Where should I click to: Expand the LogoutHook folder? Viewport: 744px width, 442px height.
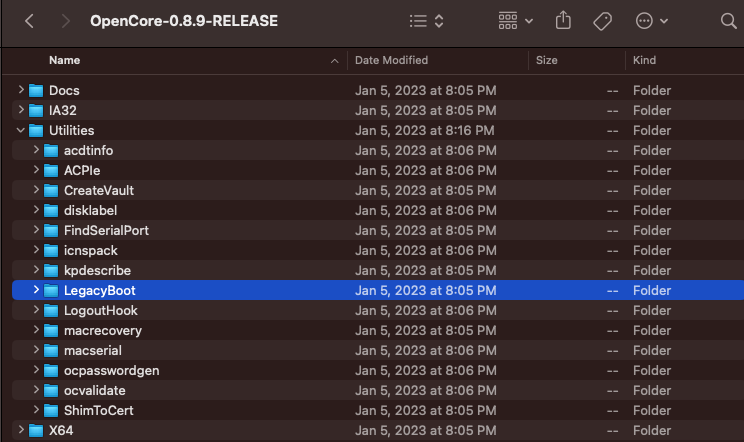(36, 310)
